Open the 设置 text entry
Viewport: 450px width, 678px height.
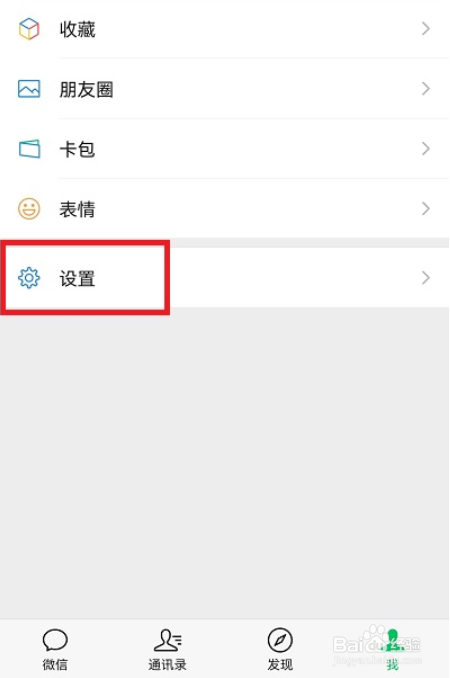[77, 278]
